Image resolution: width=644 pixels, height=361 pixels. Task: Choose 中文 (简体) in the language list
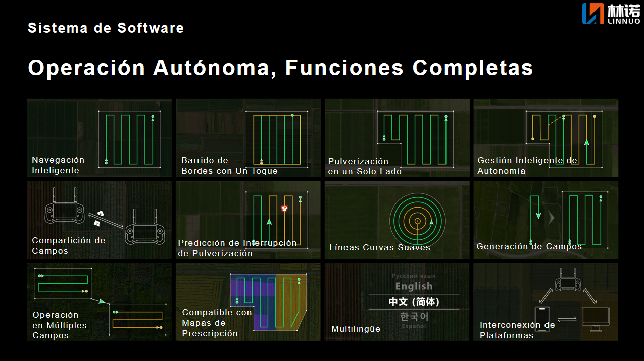coord(414,302)
